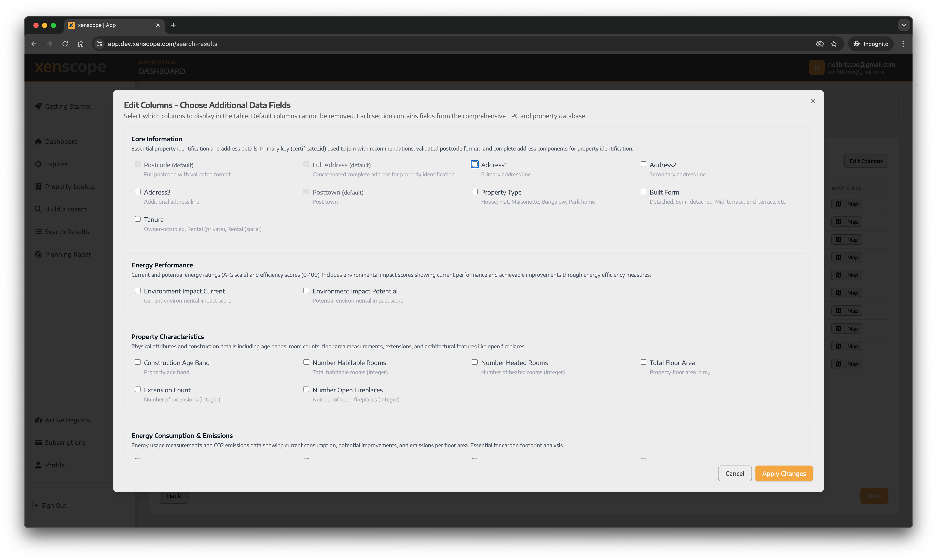
Task: Tick the Address1 checkbox
Action: (474, 165)
